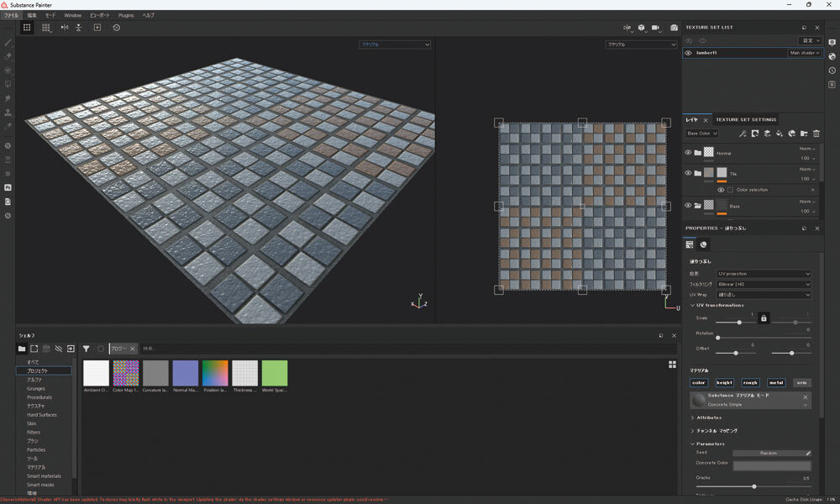Screen dimensions: 840x504
Task: Expand the Attributes section
Action: [709, 417]
